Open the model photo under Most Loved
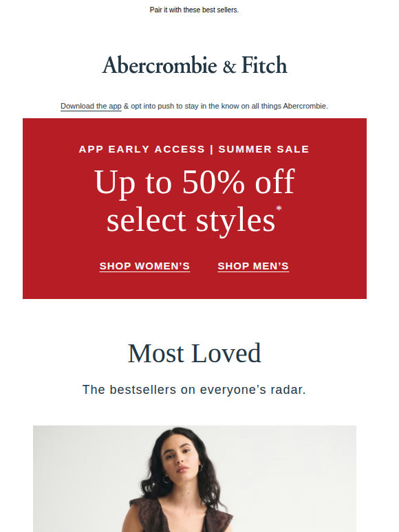 195,479
